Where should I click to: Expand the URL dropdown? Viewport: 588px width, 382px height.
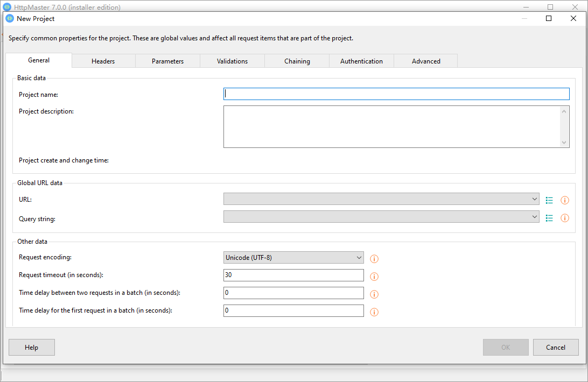click(534, 199)
